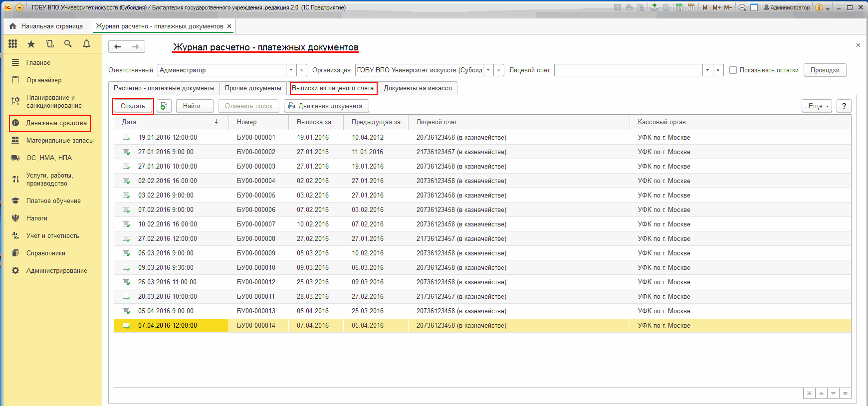Click the M+ memory add button

click(716, 7)
